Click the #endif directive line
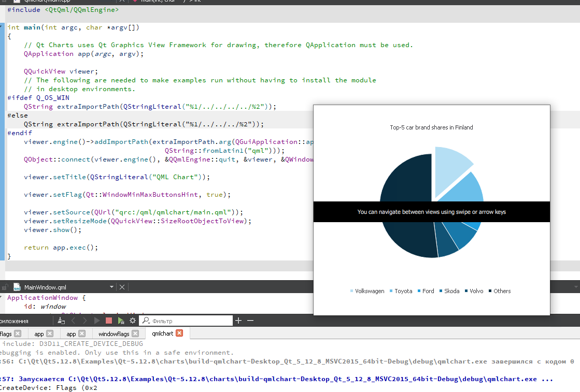The image size is (580, 392). [x=20, y=133]
